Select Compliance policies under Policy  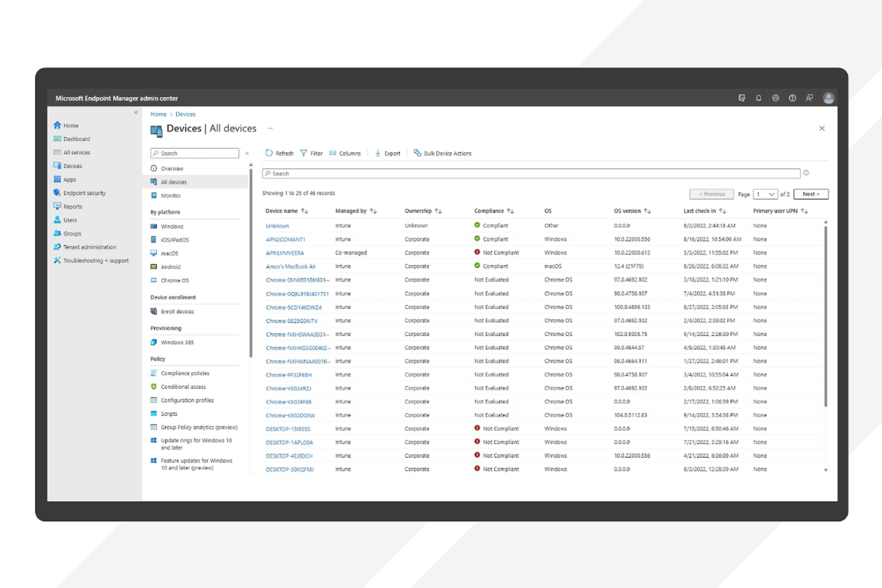coord(186,373)
